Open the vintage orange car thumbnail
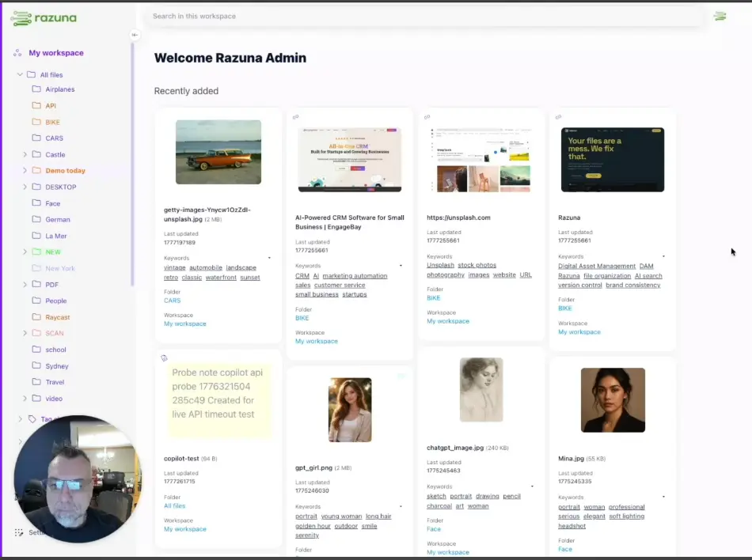Screen dimensions: 752x560 218,152
